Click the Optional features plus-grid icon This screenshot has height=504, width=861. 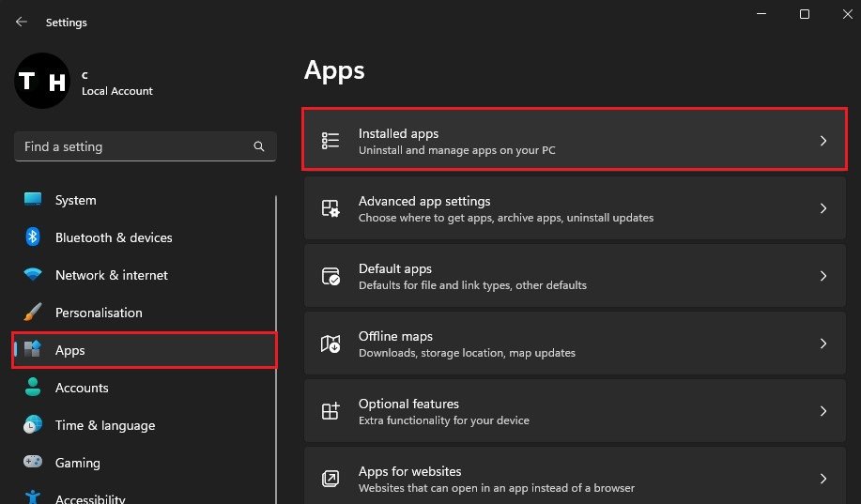click(330, 411)
